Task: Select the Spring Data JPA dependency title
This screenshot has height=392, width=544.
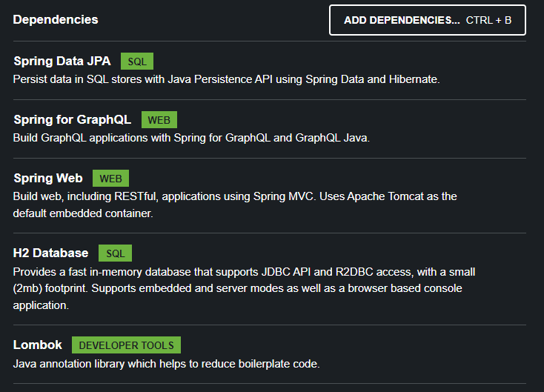Action: pos(62,61)
